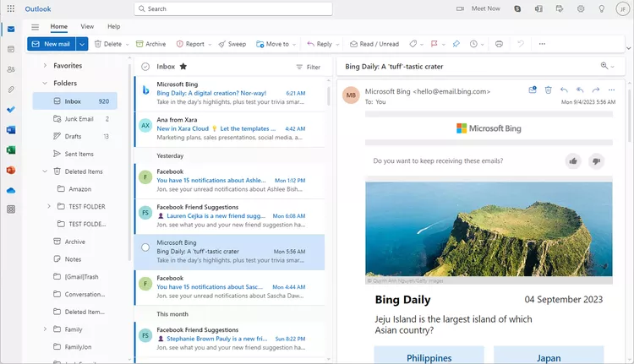Launch PowerPoint from the left rail
This screenshot has height=364, width=634.
(x=11, y=170)
